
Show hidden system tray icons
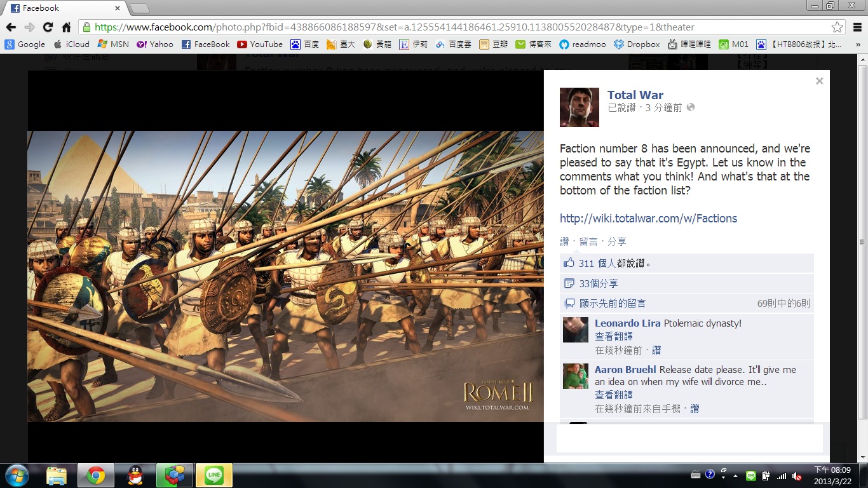click(x=736, y=475)
